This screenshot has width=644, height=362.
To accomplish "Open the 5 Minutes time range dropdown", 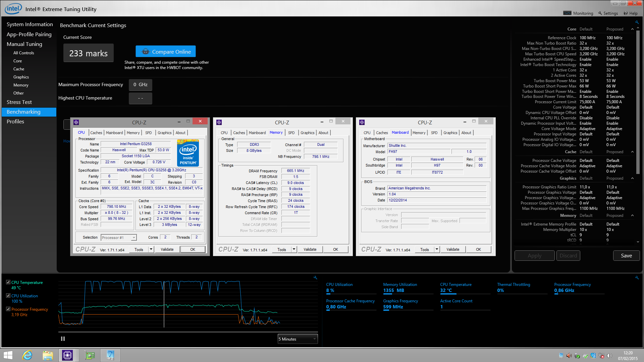I will point(298,339).
